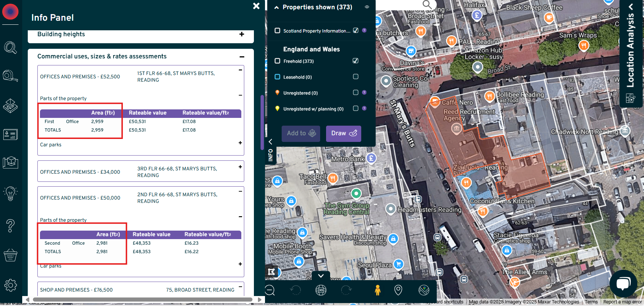The width and height of the screenshot is (644, 306).
Task: Open the search magnifier tool in sidebar
Action: pyautogui.click(x=10, y=48)
